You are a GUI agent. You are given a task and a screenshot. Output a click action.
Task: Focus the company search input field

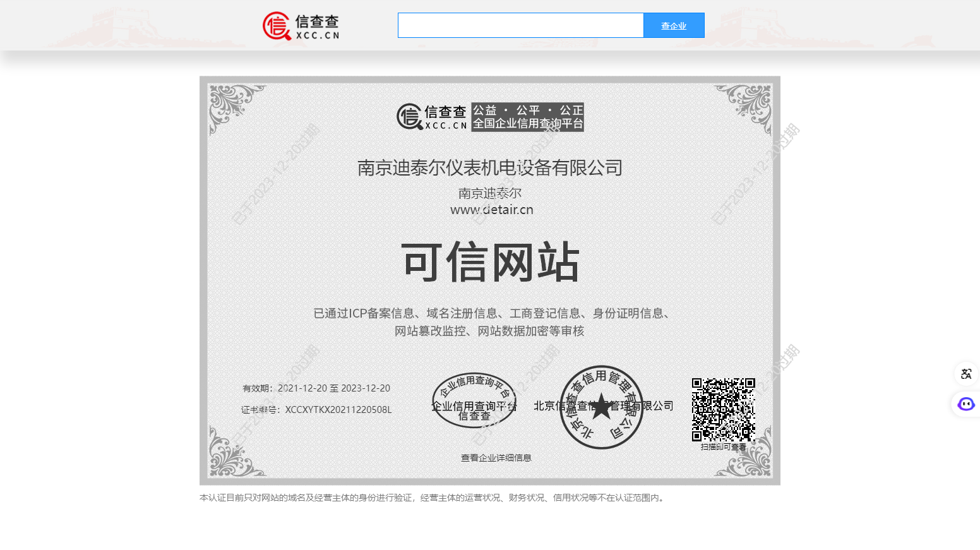point(520,25)
